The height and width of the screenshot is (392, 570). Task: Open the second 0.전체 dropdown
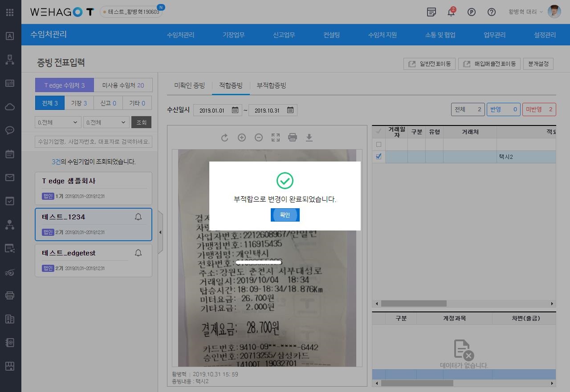point(106,122)
